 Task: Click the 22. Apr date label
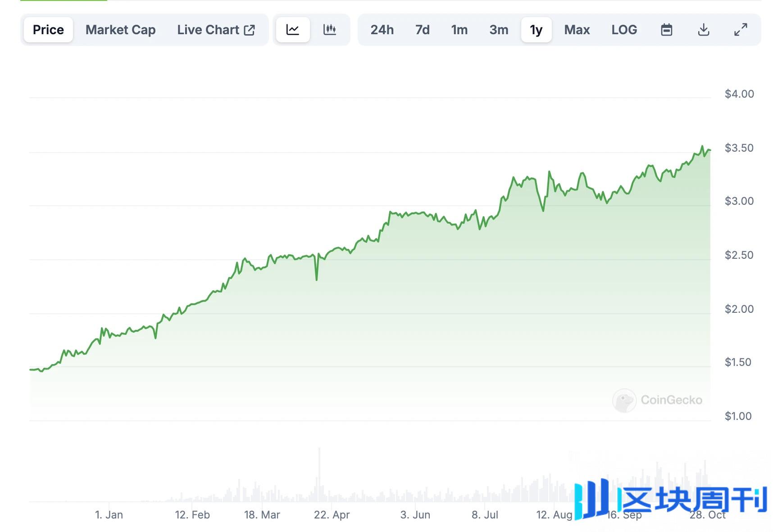coord(332,515)
